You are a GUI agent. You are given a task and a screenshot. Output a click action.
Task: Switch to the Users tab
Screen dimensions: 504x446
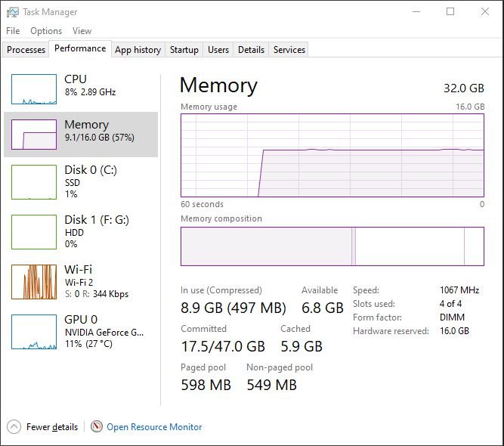click(x=218, y=50)
